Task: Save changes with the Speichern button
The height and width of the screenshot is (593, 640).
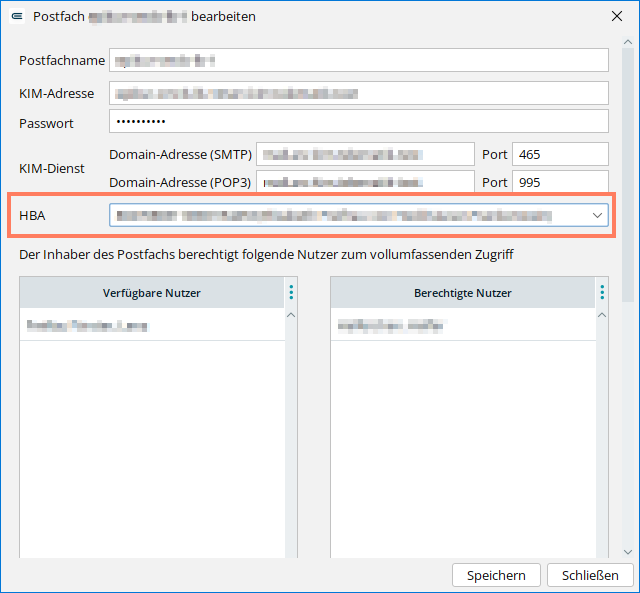Action: [x=496, y=575]
